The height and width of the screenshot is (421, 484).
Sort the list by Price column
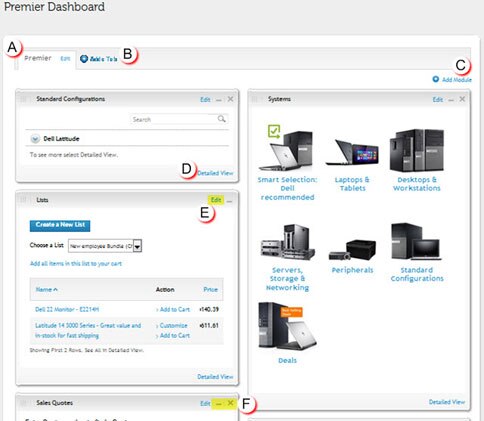click(211, 289)
